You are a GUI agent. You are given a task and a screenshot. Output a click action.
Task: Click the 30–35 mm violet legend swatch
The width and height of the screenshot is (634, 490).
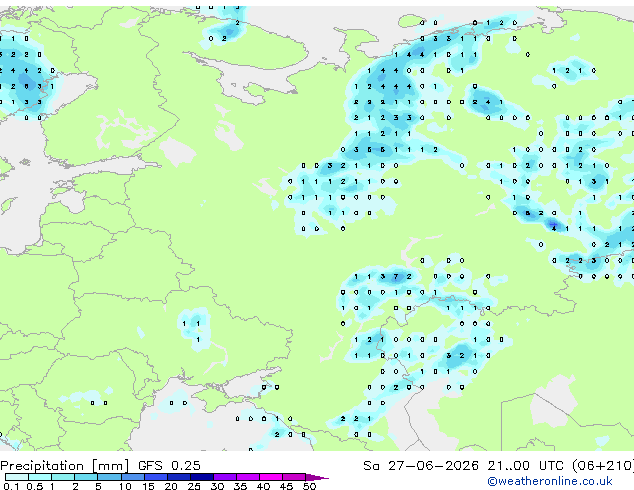coord(224,477)
